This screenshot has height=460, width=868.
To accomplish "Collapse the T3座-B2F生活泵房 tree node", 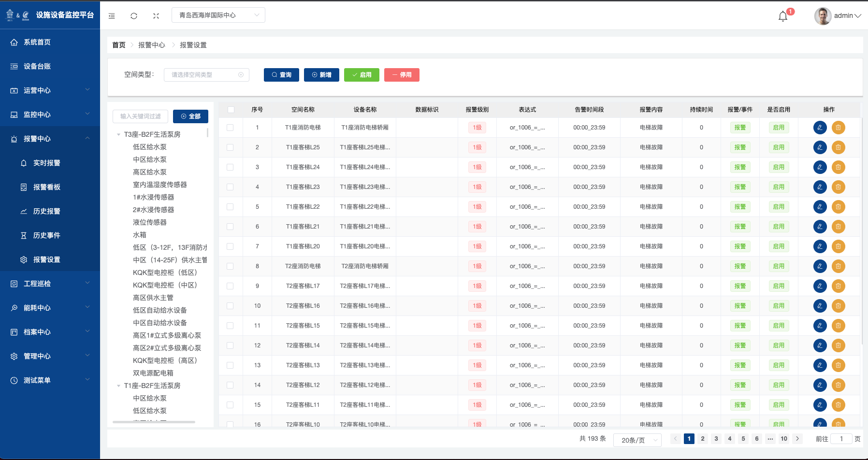I will point(119,135).
